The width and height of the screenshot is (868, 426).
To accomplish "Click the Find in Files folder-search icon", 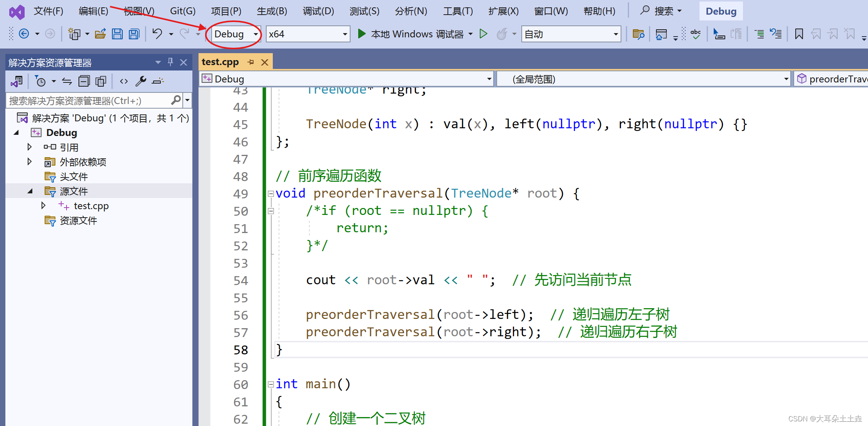I will point(638,34).
